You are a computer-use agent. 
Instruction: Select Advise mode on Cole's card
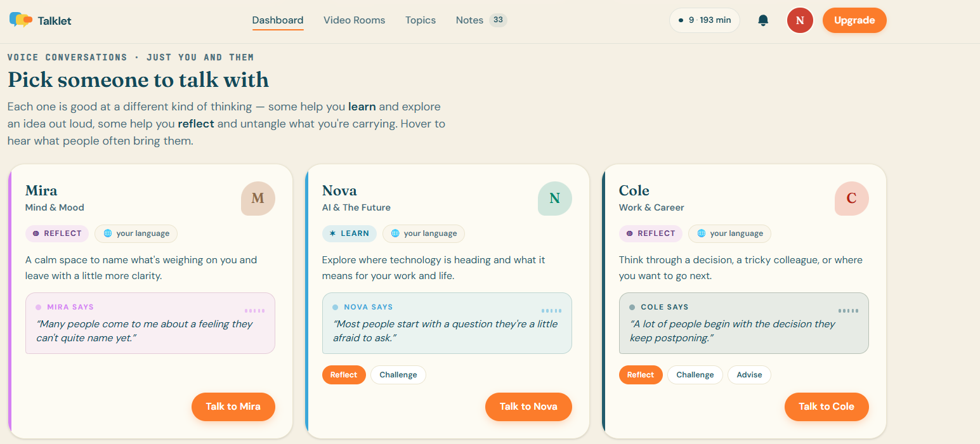pos(749,375)
